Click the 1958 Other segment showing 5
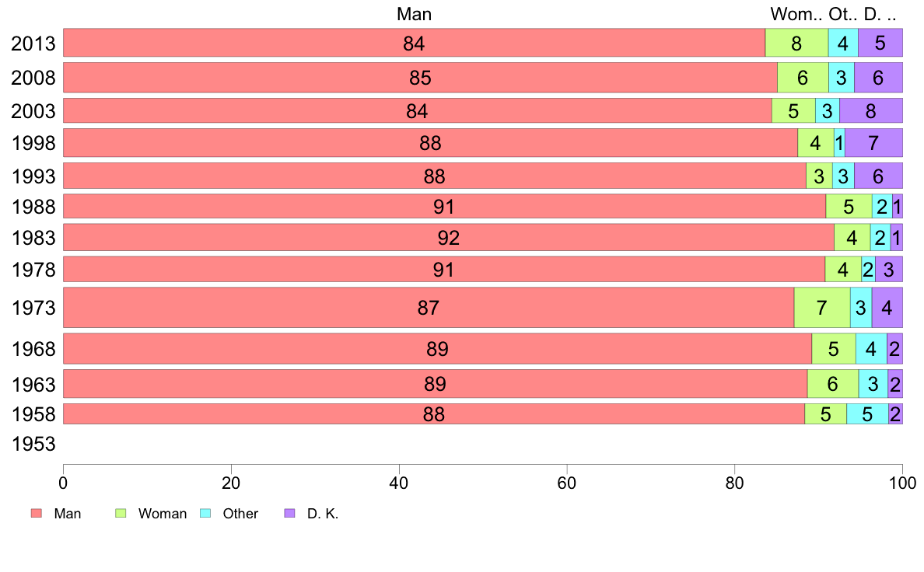This screenshot has width=924, height=572. click(x=867, y=414)
